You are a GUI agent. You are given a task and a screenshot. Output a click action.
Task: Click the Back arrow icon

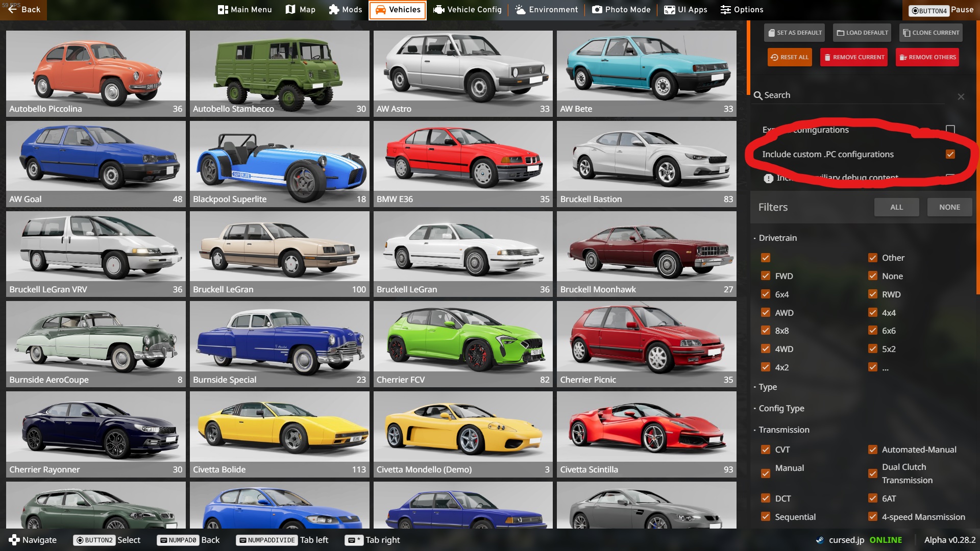point(12,9)
